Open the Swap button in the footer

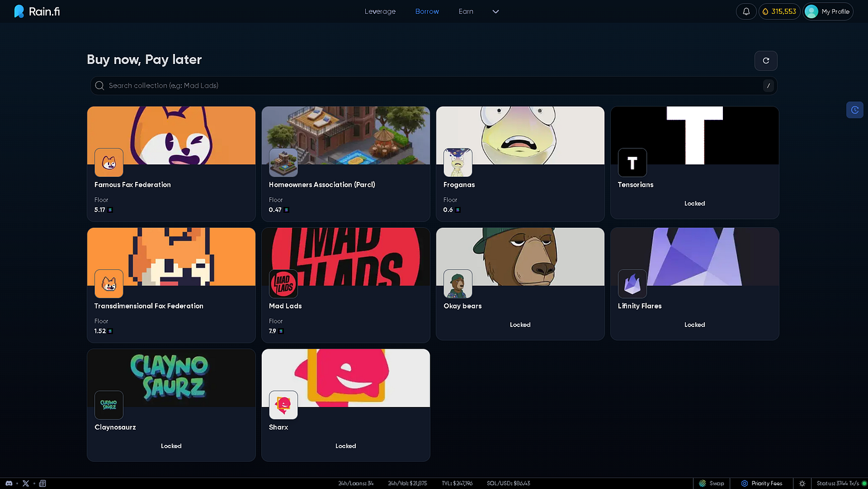tap(711, 483)
